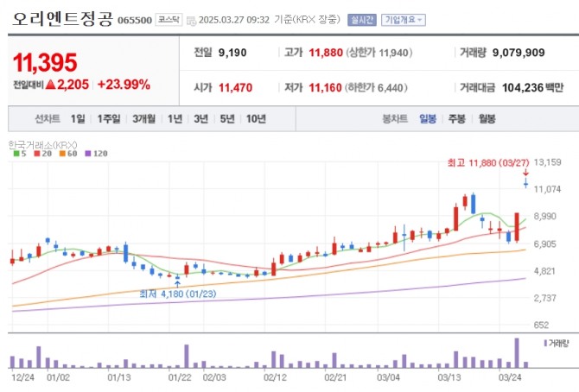The width and height of the screenshot is (579, 392).
Task: Click the 코스닥 market label
Action: click(169, 19)
